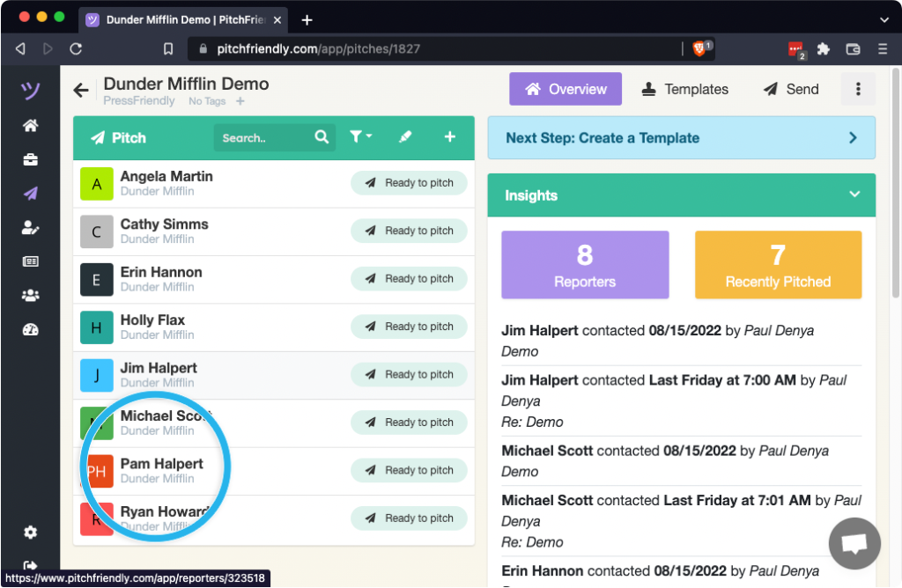Screen dimensions: 902x588
Task: Open settings gear in left sidebar
Action: tap(30, 533)
